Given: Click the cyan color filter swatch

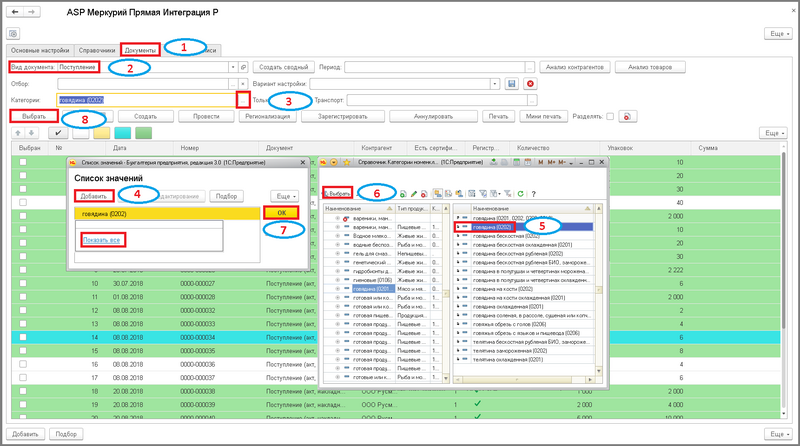Looking at the screenshot, I should pos(122,133).
